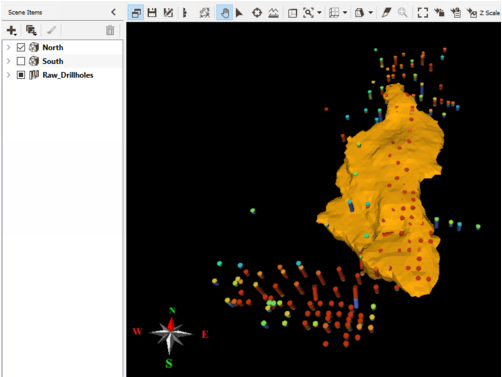Click the compass rose in the viewport
Image resolution: width=502 pixels, height=377 pixels.
click(170, 334)
